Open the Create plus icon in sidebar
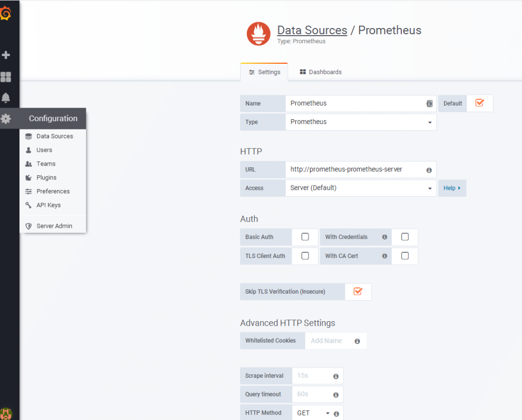The image size is (522, 420). (x=6, y=55)
